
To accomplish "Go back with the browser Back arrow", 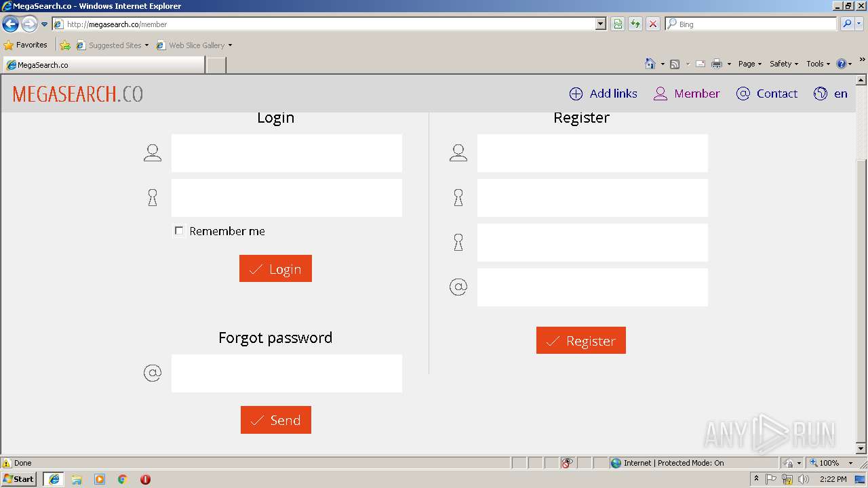I will (11, 24).
